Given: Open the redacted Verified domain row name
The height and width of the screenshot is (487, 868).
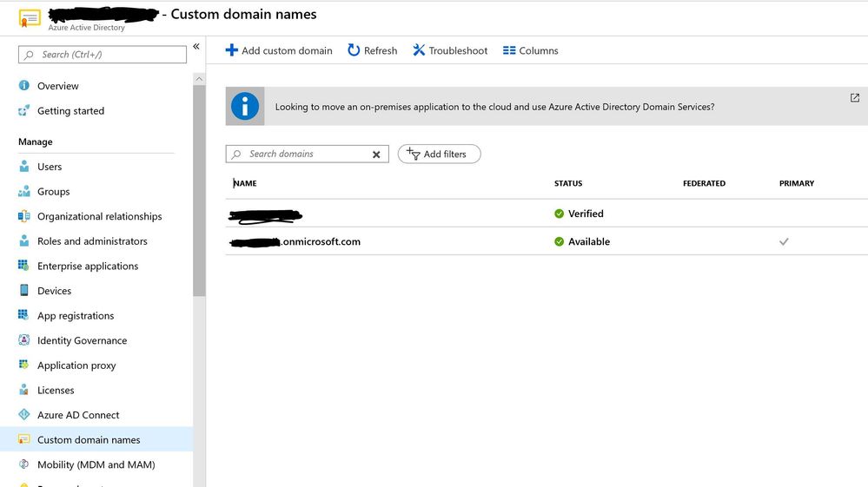Looking at the screenshot, I should click(x=265, y=216).
